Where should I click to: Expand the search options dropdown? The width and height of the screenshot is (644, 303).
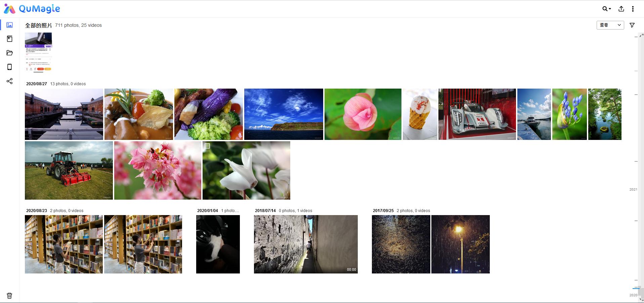[x=607, y=9]
